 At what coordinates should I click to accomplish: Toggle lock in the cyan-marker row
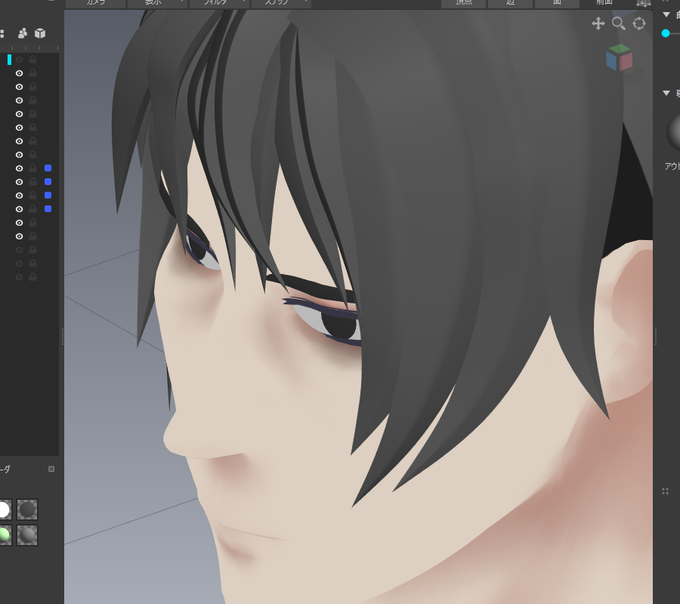coord(33,59)
